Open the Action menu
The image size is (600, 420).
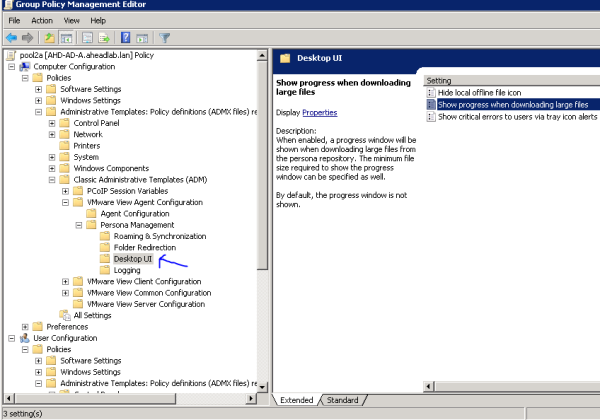point(42,20)
